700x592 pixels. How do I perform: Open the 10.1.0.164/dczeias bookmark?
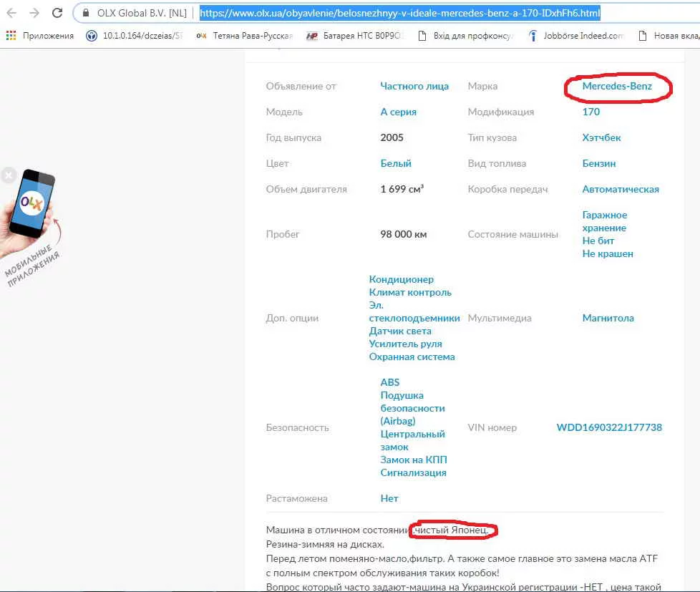[x=135, y=36]
